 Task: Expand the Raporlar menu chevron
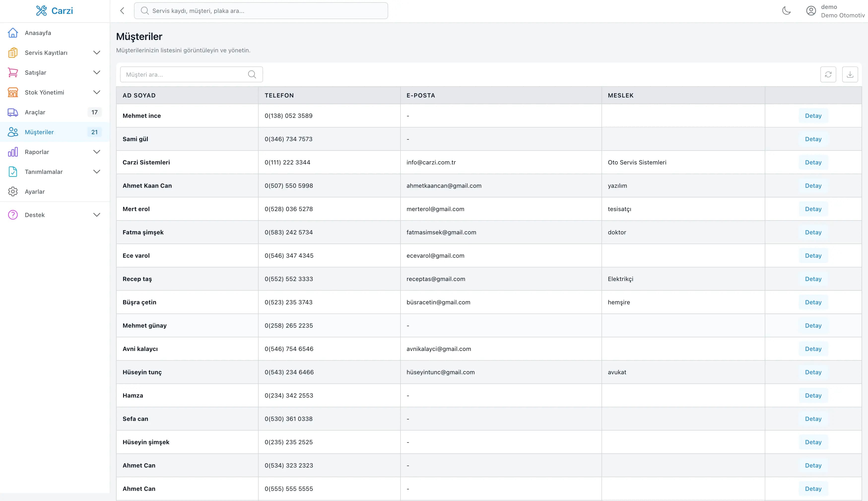[97, 152]
